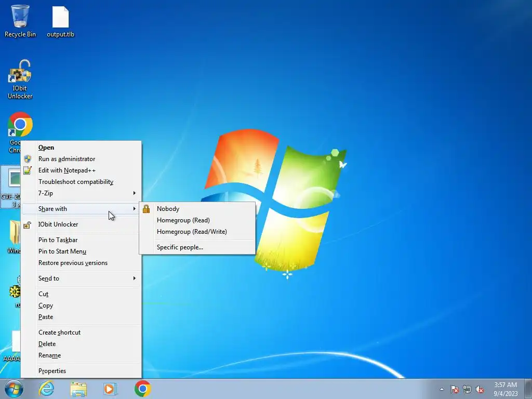Expand the Share with submenu arrow

coord(135,209)
